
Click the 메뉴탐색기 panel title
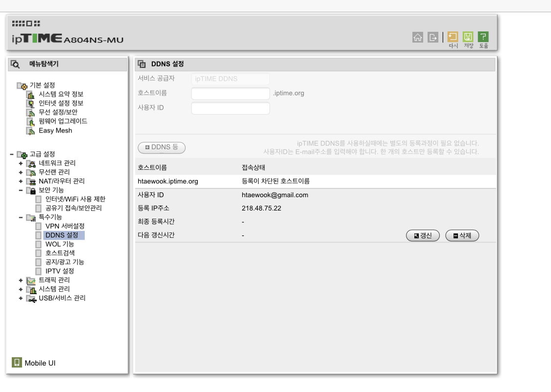coord(44,64)
